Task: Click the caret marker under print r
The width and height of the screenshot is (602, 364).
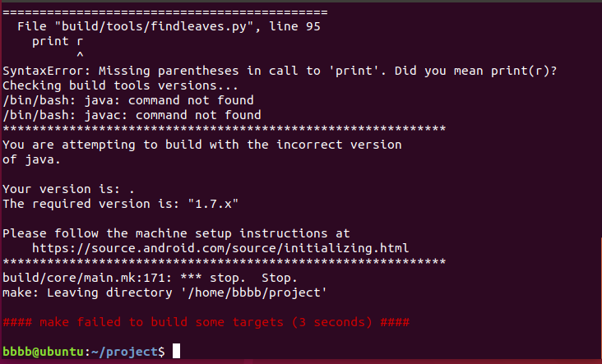Action: pyautogui.click(x=80, y=54)
